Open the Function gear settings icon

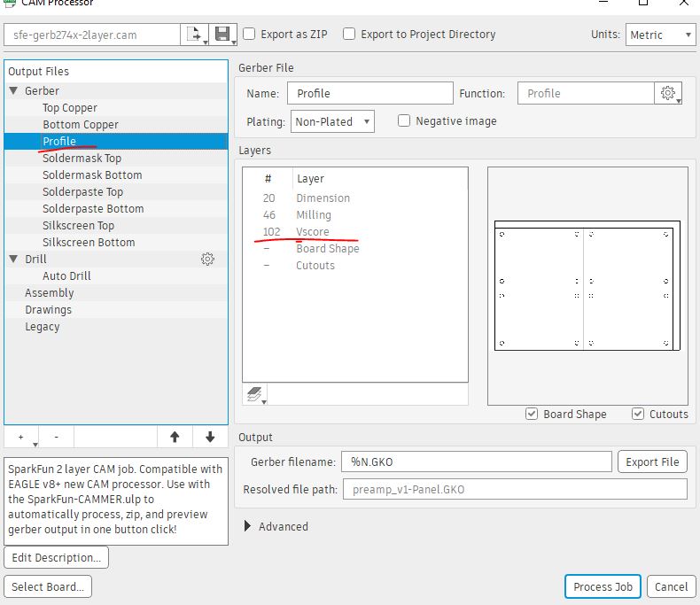(x=668, y=93)
